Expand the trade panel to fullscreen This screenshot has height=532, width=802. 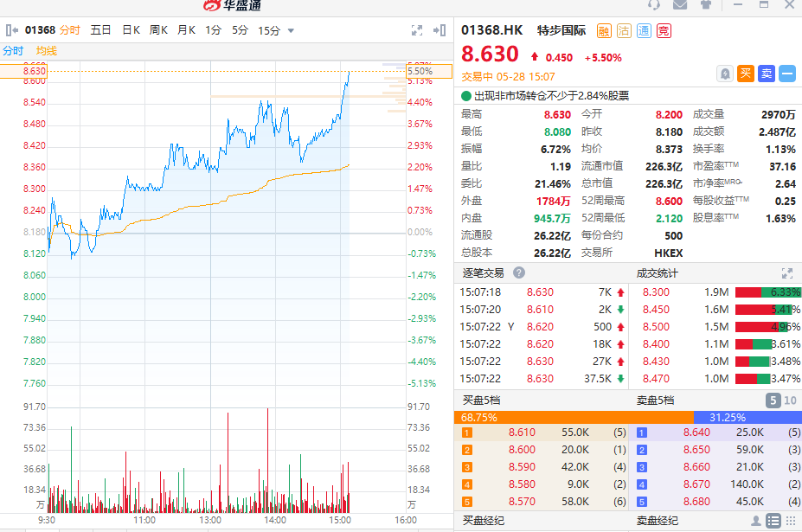tap(787, 273)
